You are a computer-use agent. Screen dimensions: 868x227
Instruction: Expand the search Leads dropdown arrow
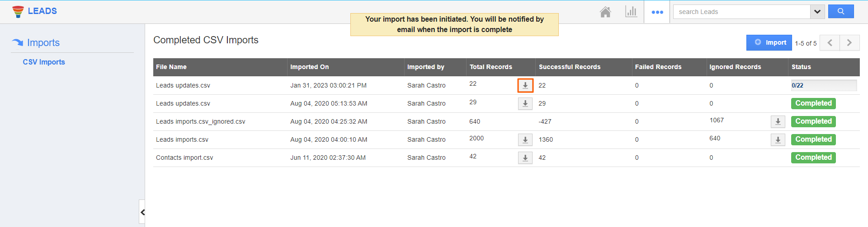pos(817,12)
